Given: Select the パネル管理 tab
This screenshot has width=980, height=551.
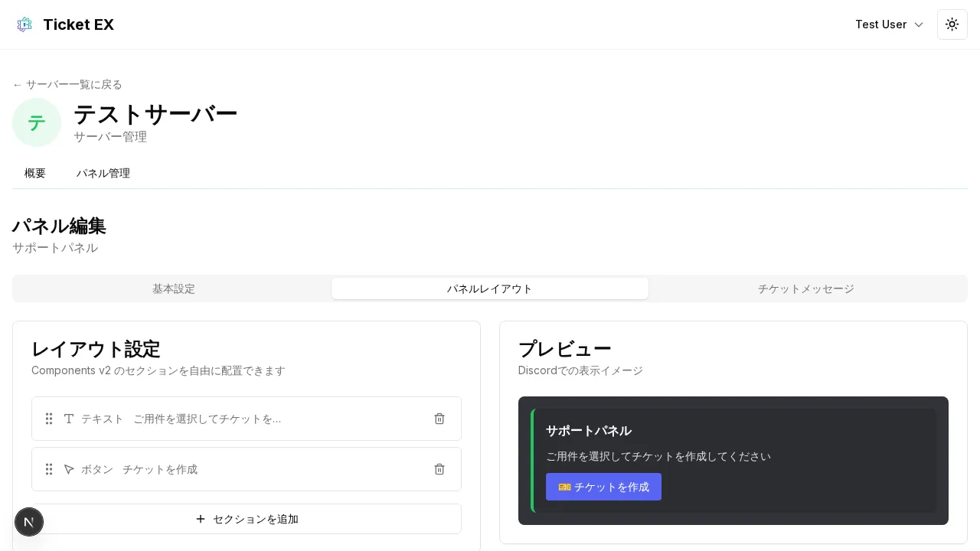Looking at the screenshot, I should pyautogui.click(x=103, y=173).
